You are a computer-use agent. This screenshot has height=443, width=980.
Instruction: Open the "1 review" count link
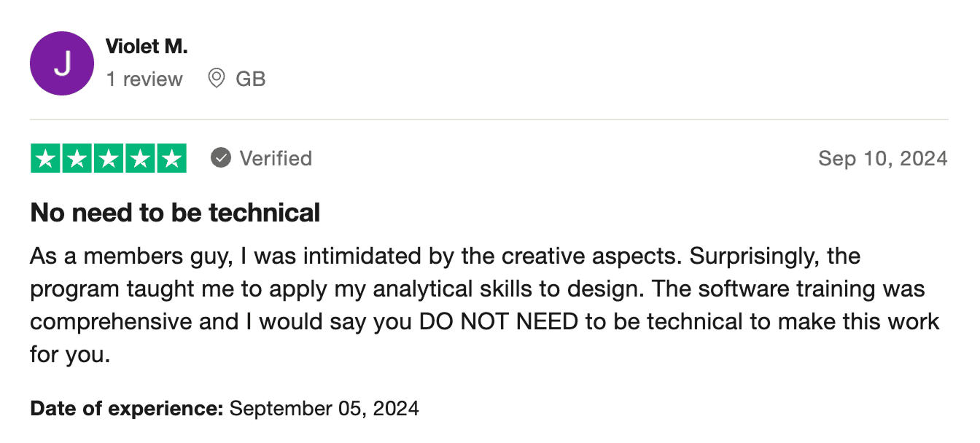(x=144, y=79)
